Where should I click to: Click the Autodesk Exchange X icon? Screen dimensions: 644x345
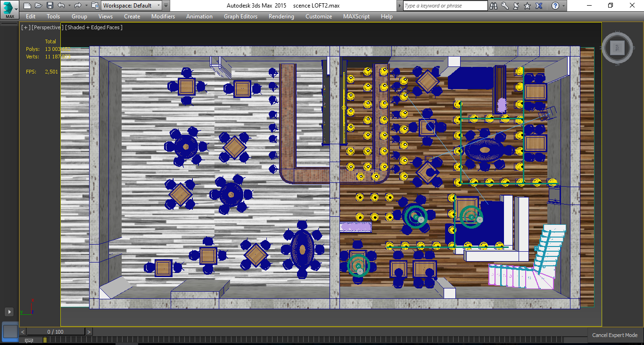pyautogui.click(x=539, y=6)
